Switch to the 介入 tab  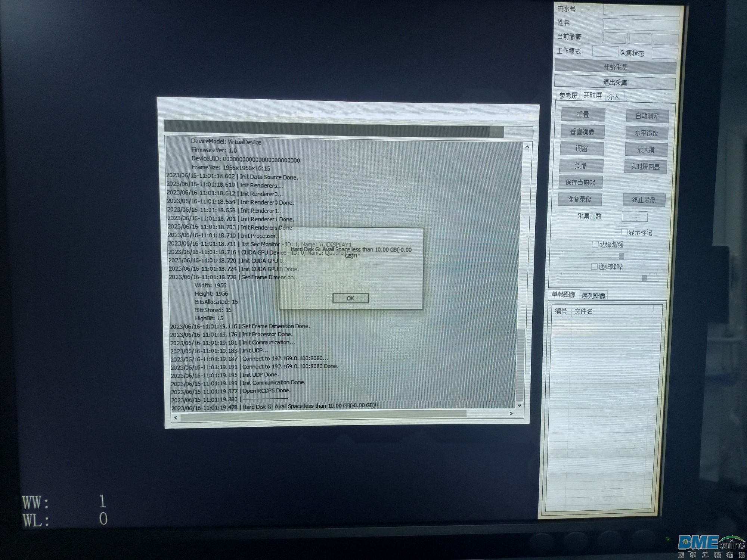[x=613, y=97]
